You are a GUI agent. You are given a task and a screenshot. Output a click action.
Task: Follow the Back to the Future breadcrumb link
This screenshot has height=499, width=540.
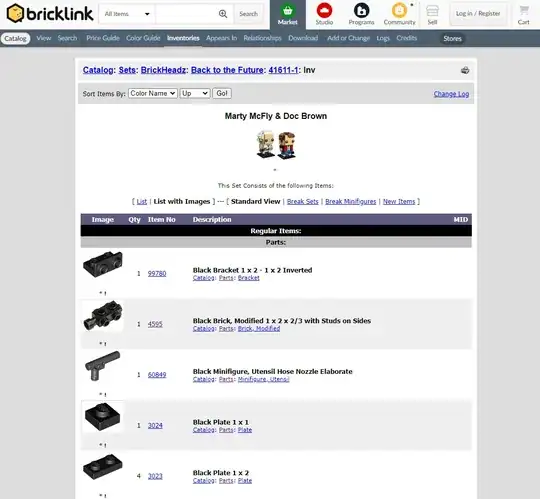pos(227,70)
